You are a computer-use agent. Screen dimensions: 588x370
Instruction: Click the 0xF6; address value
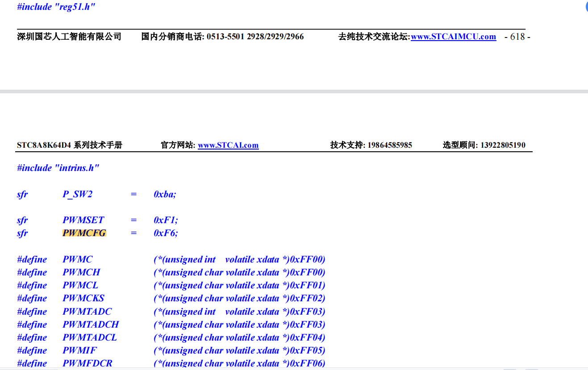[166, 233]
